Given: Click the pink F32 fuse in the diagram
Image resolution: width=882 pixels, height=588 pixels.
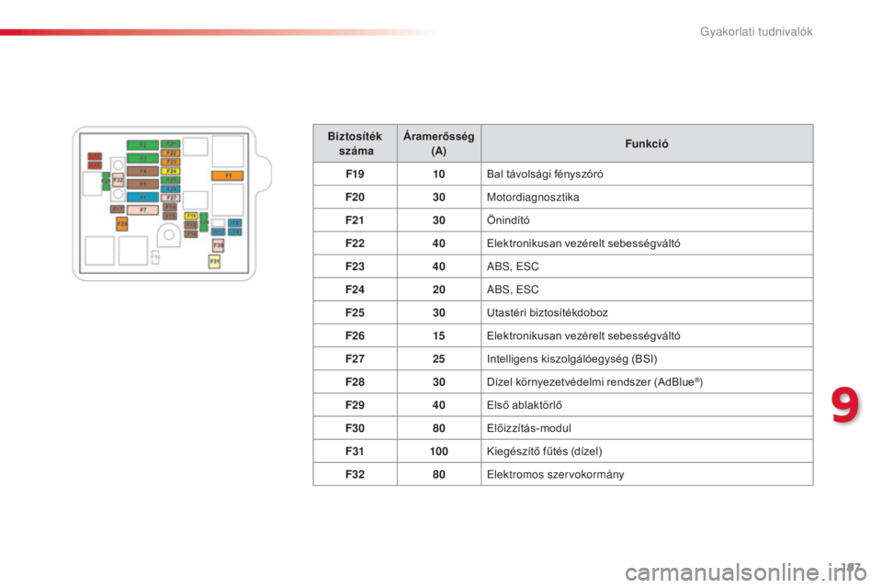Looking at the screenshot, I should click(x=119, y=180).
